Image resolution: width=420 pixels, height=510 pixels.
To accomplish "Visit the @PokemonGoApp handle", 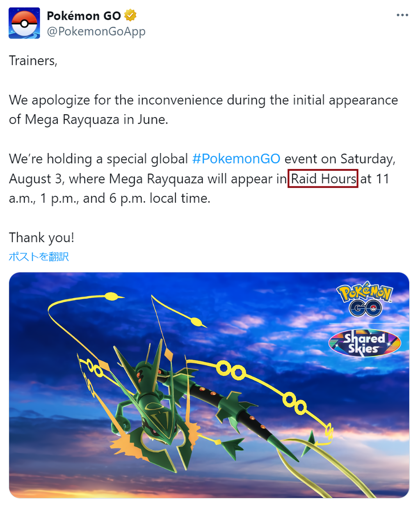I will (96, 32).
